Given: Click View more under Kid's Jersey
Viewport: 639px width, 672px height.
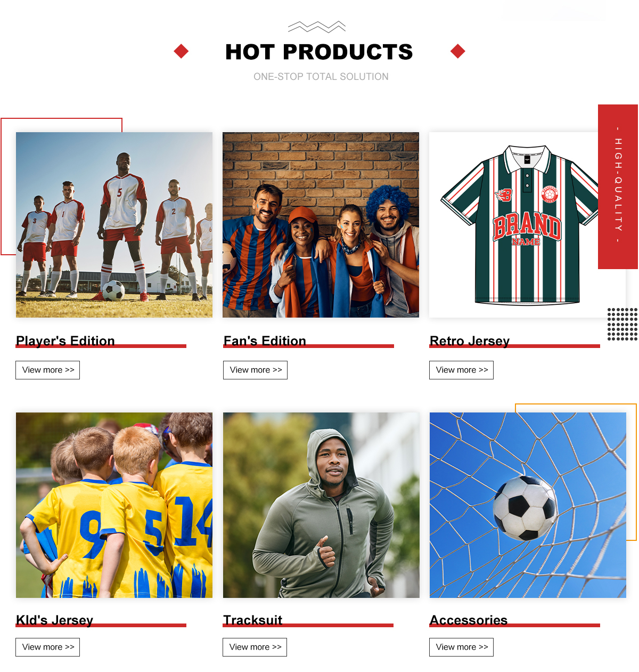Looking at the screenshot, I should pos(48,647).
